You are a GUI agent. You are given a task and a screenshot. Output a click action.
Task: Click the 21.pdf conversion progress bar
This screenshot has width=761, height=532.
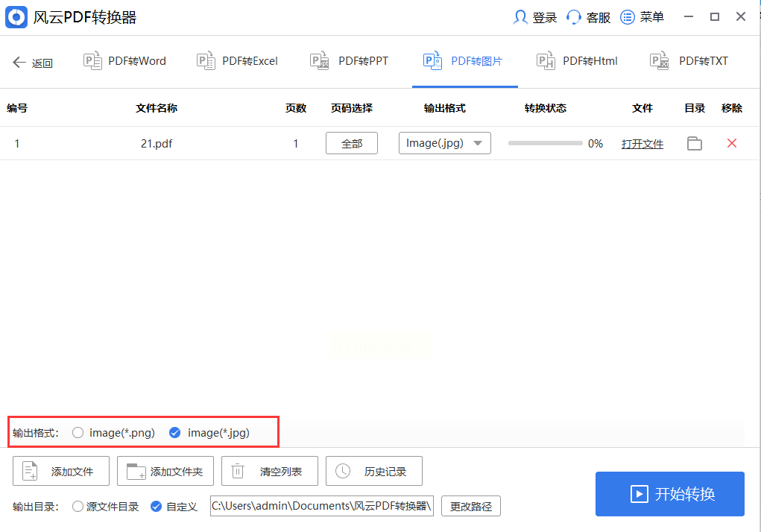pos(545,143)
